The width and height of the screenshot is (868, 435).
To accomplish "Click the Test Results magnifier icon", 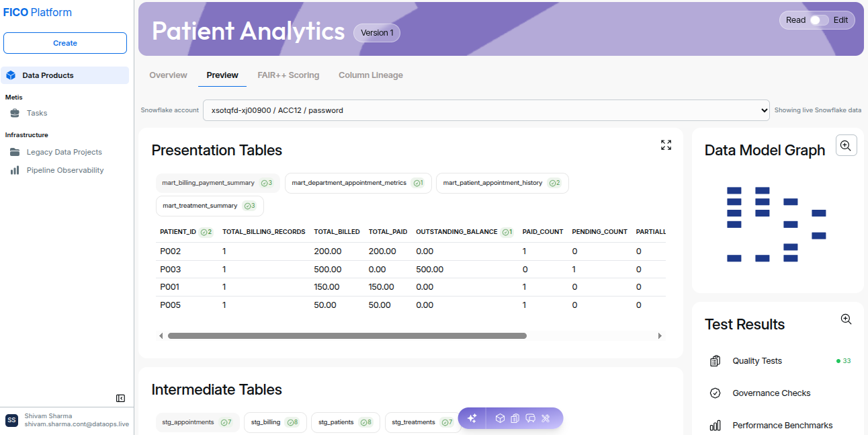I will click(846, 319).
